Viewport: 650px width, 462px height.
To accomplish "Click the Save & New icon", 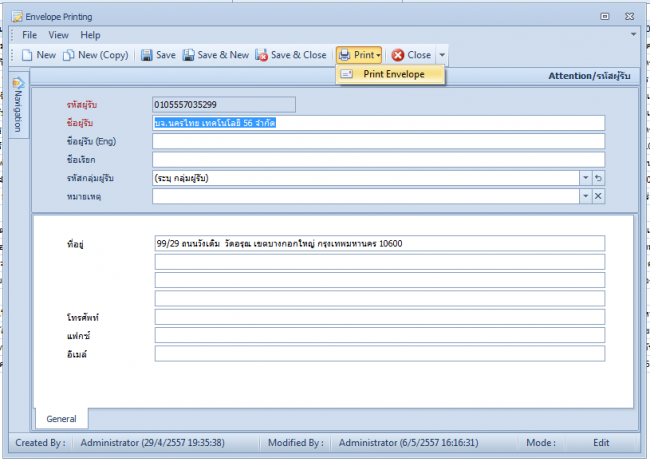I will pos(189,55).
